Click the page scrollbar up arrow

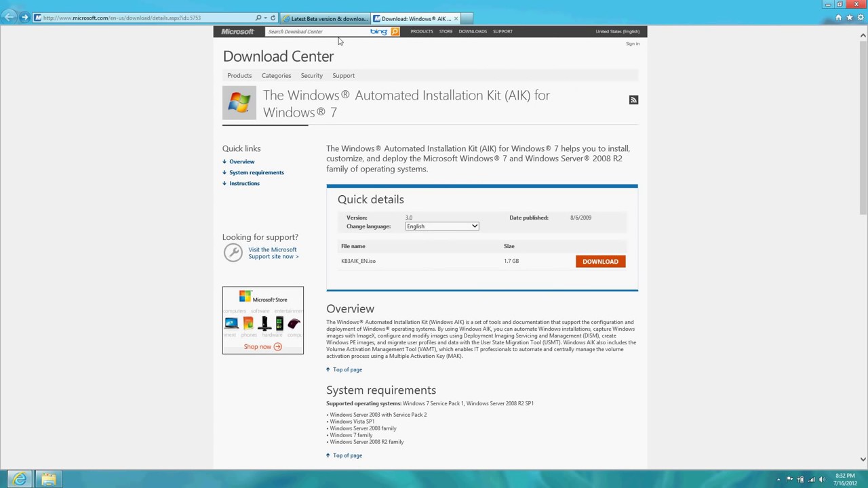tap(863, 35)
